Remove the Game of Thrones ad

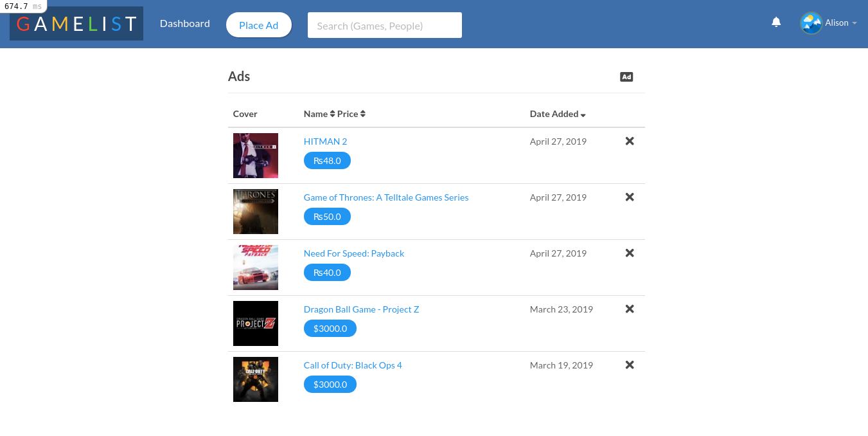630,197
